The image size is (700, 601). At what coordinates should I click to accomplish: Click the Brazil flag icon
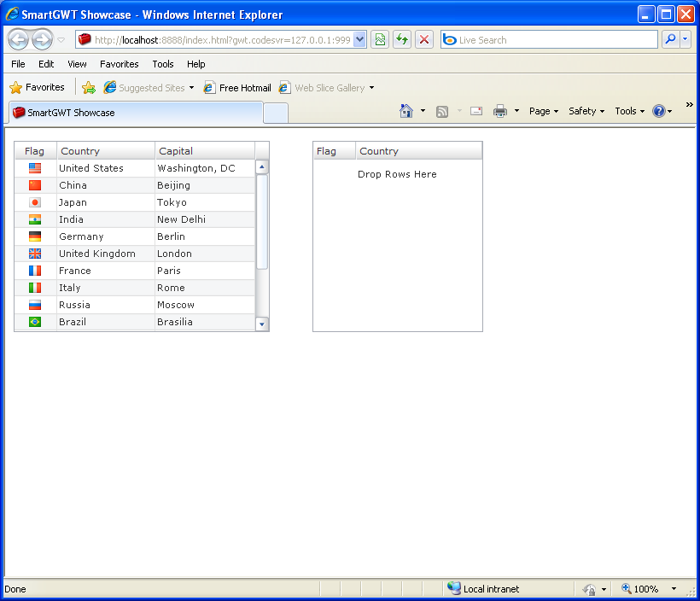pyautogui.click(x=35, y=322)
